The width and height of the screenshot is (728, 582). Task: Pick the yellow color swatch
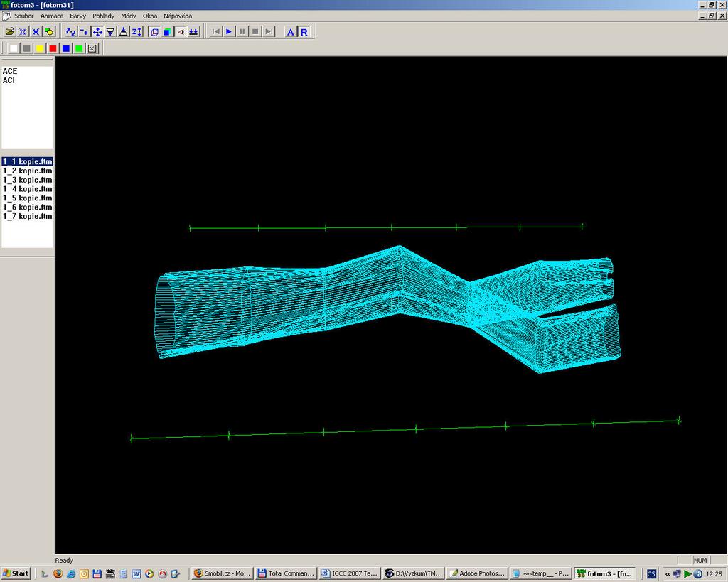tap(40, 48)
